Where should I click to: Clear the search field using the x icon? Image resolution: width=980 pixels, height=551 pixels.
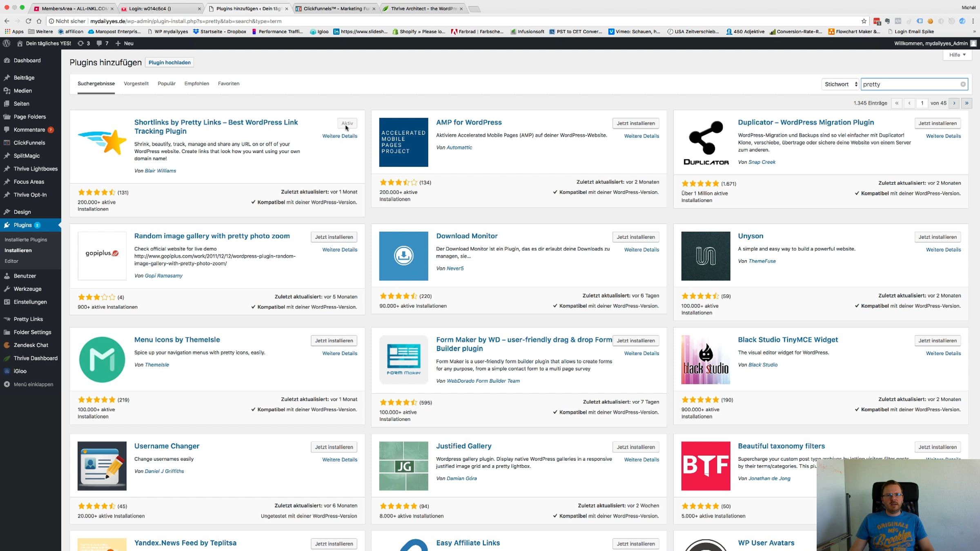coord(963,84)
